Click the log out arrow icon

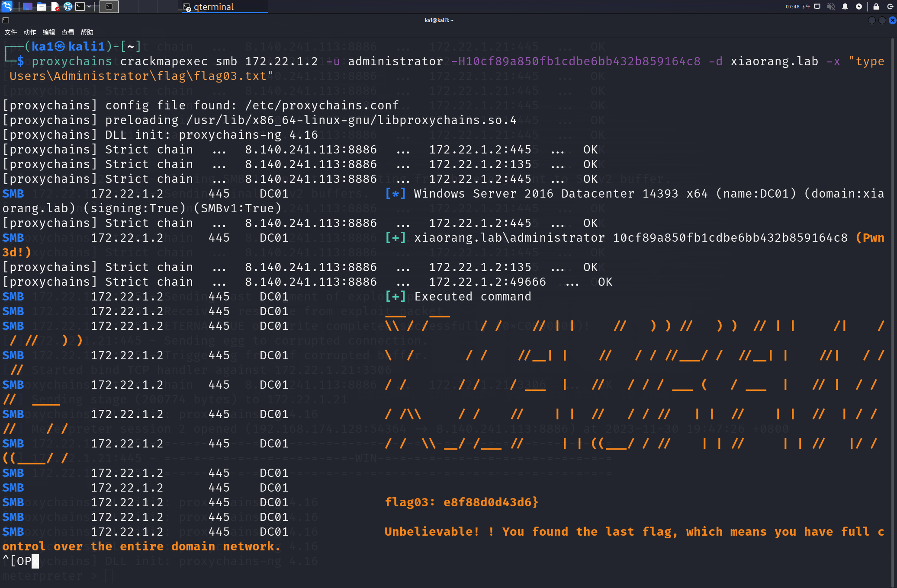890,6
